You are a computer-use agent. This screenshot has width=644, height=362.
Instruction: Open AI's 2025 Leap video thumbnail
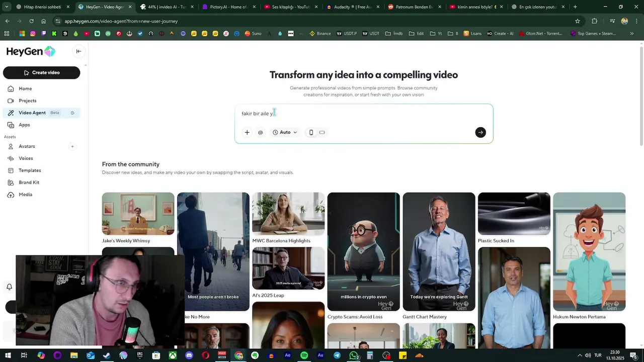tap(288, 268)
